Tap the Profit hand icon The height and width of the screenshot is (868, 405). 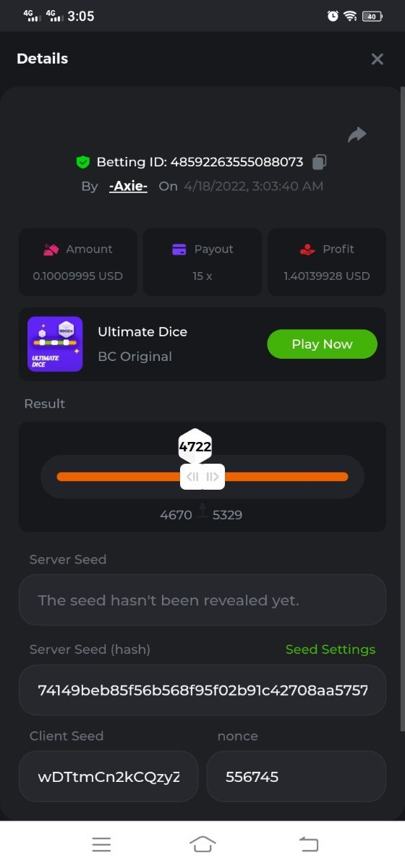(307, 250)
